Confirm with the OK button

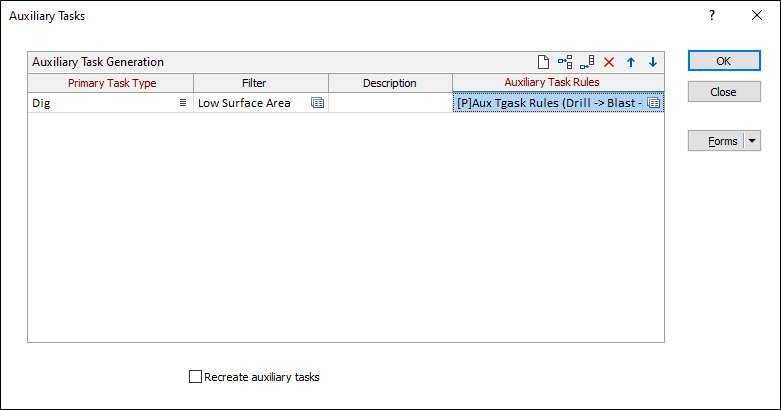click(x=724, y=61)
